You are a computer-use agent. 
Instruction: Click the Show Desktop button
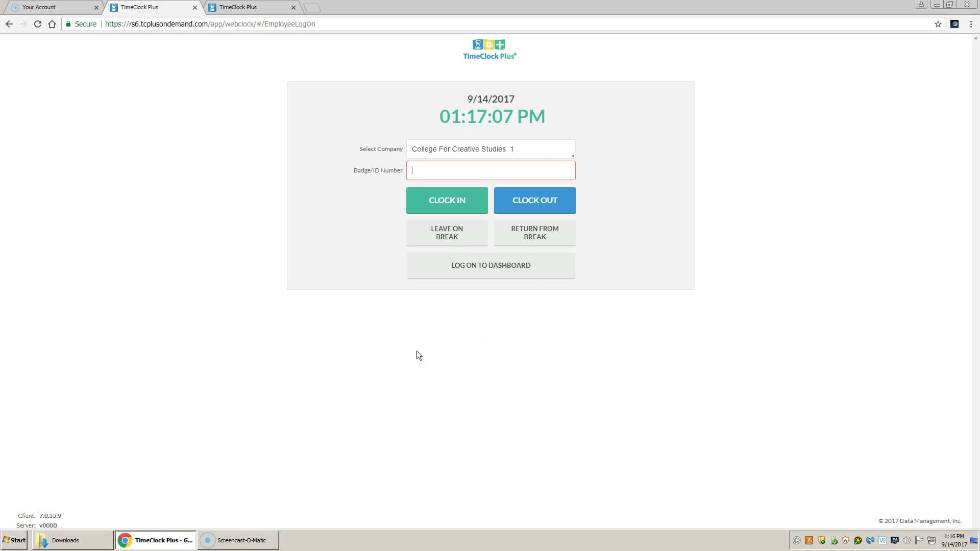tap(974, 540)
